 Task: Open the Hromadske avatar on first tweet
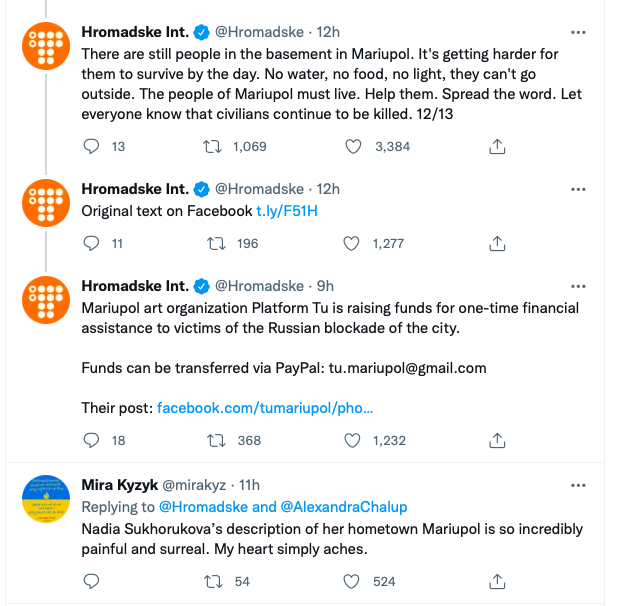click(x=44, y=44)
